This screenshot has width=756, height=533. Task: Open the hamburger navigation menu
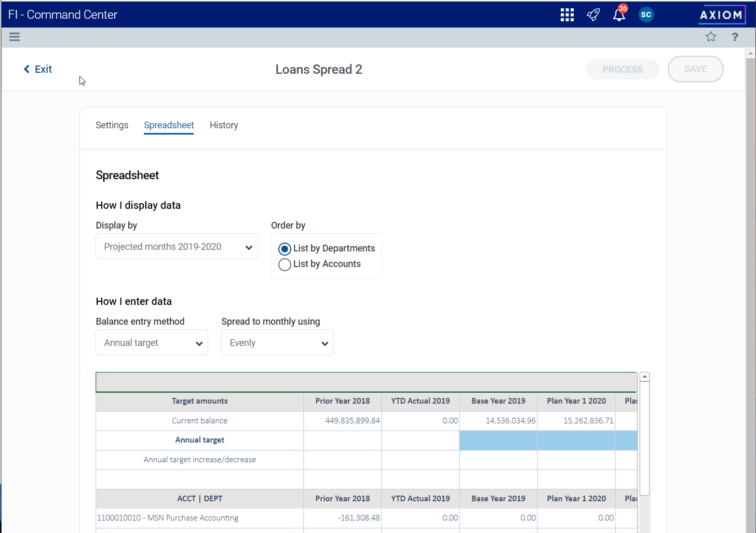point(15,37)
